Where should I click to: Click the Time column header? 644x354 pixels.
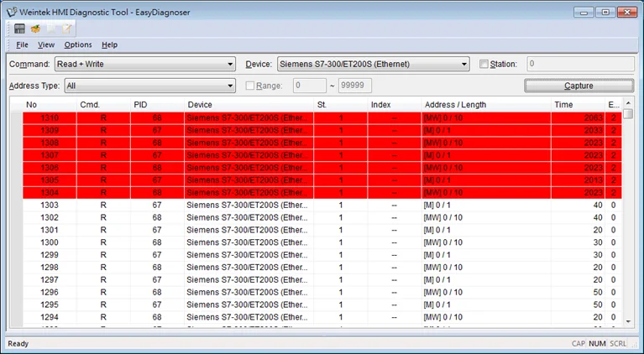[578, 105]
